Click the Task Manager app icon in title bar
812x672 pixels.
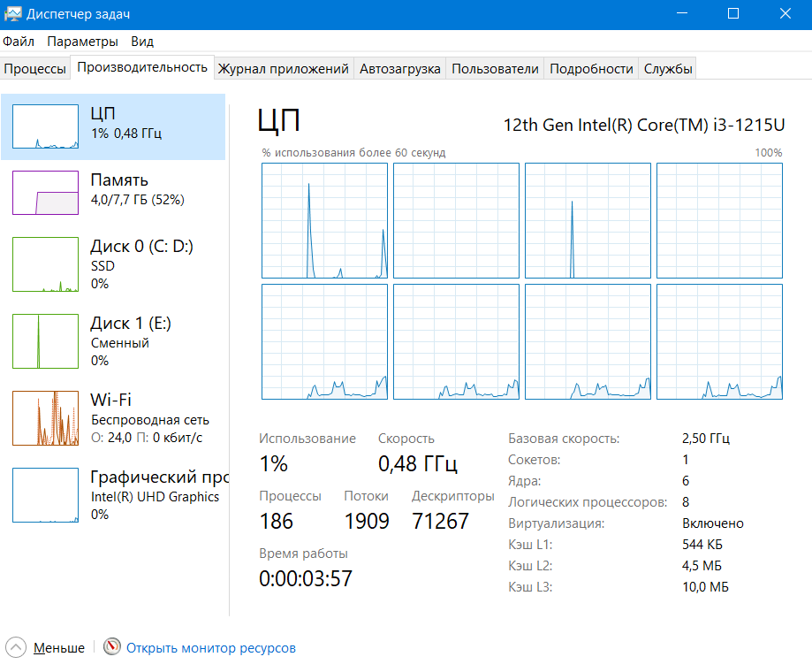pyautogui.click(x=12, y=14)
